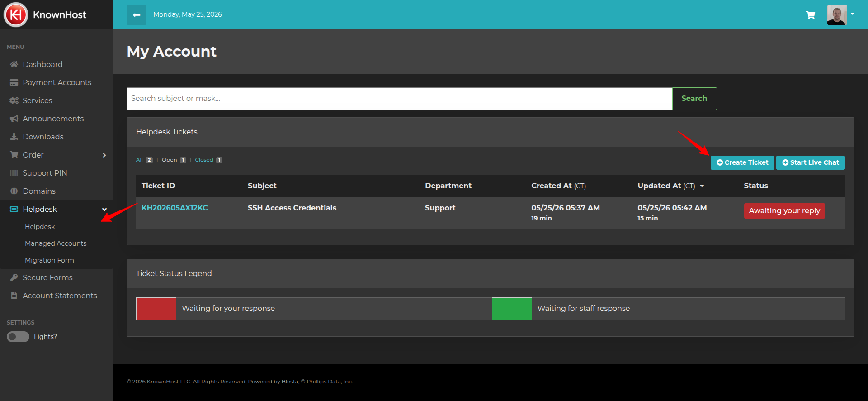Click the back arrow button in header

click(137, 15)
